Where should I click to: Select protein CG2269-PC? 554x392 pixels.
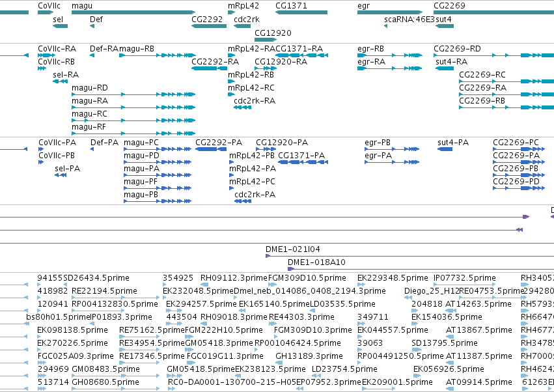[516, 143]
